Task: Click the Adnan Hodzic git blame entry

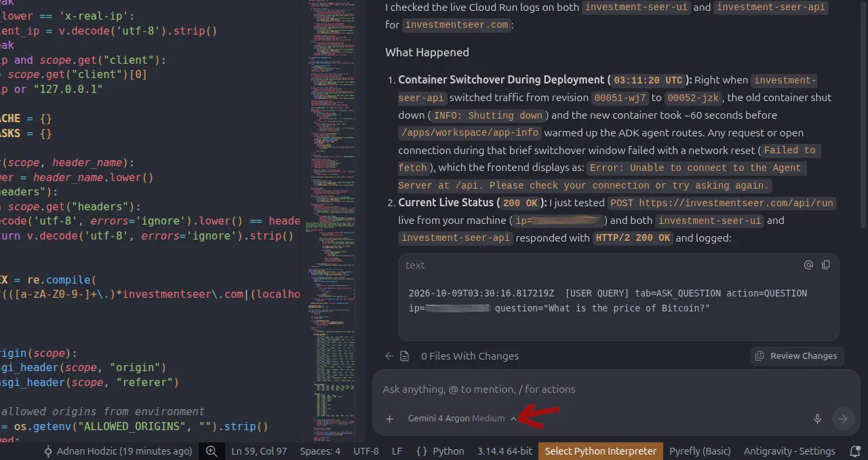Action: coord(118,451)
